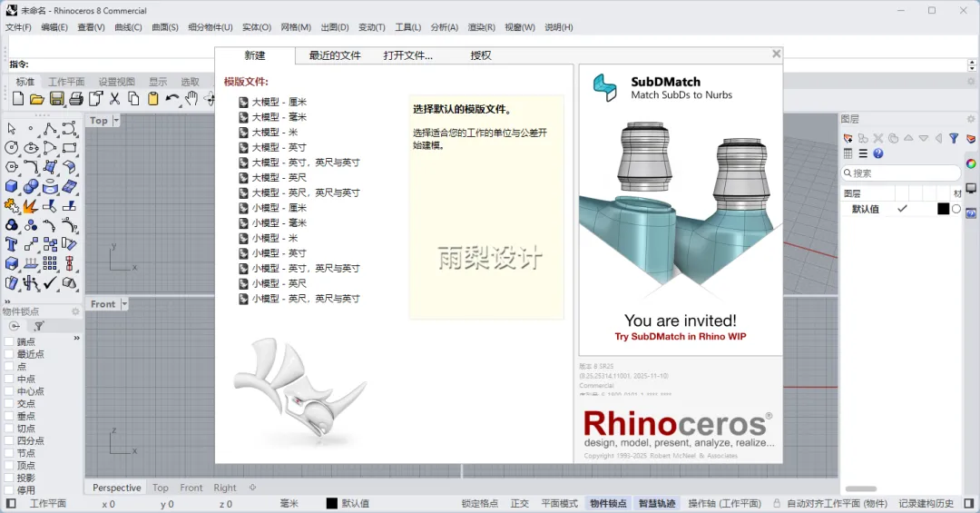This screenshot has height=513, width=980.
Task: Select the Boolean union spheres tool
Action: (31, 186)
